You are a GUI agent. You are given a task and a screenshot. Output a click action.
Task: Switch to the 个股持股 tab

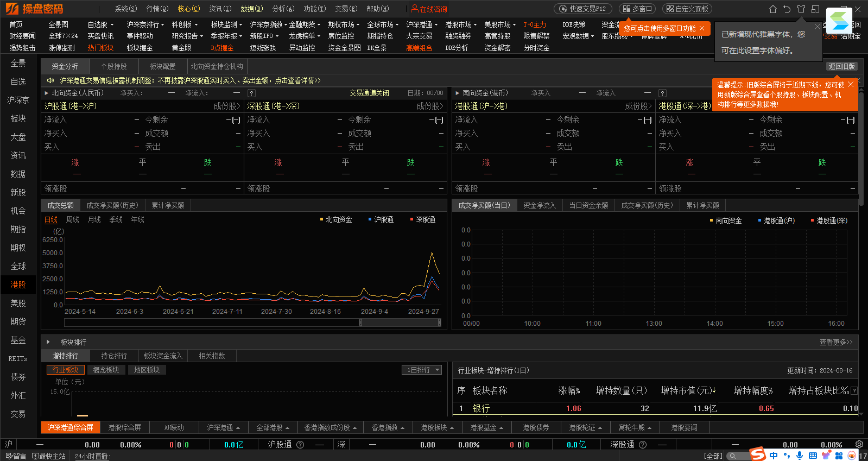[x=113, y=66]
